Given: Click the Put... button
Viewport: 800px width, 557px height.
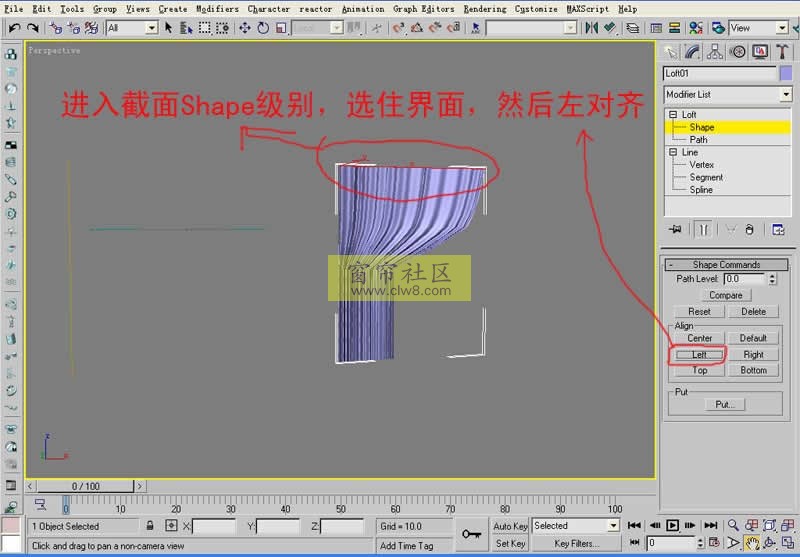Looking at the screenshot, I should (x=725, y=404).
